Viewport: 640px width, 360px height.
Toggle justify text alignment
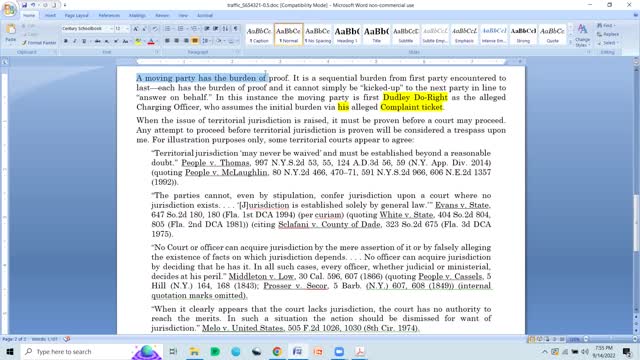[x=195, y=41]
